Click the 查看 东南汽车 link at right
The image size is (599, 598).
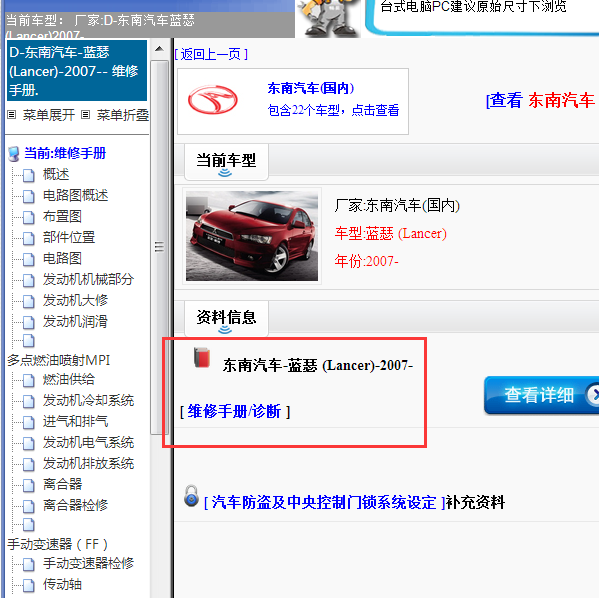pyautogui.click(x=540, y=100)
